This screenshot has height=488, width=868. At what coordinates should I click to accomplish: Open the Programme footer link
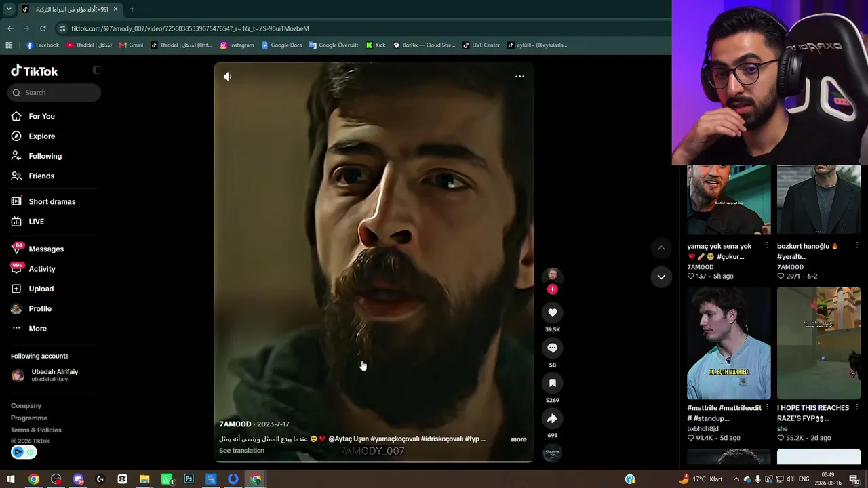pyautogui.click(x=29, y=418)
